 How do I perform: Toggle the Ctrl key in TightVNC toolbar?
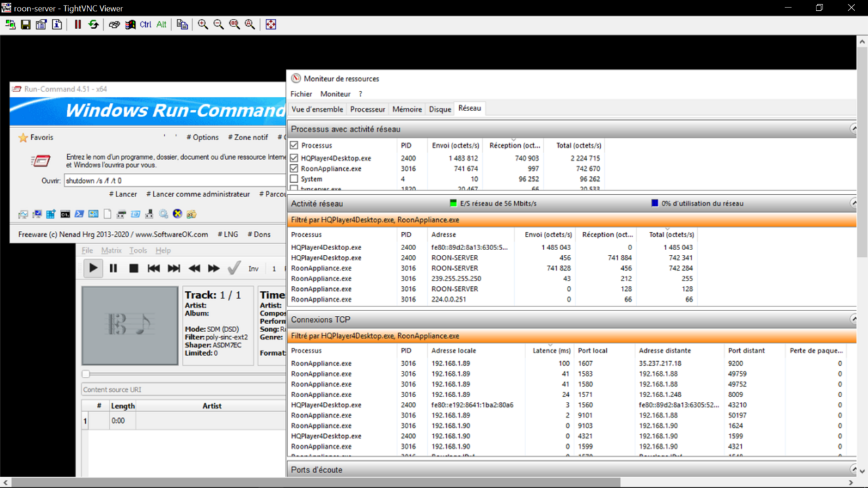click(x=146, y=24)
